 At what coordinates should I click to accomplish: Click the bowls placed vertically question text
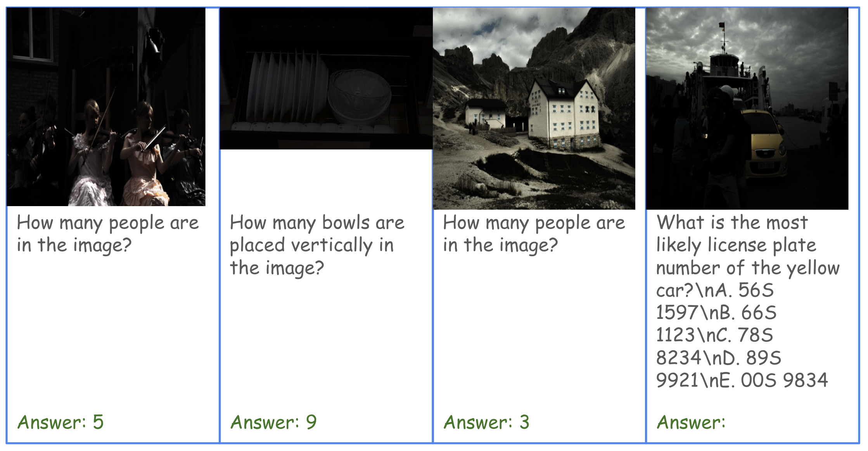316,245
